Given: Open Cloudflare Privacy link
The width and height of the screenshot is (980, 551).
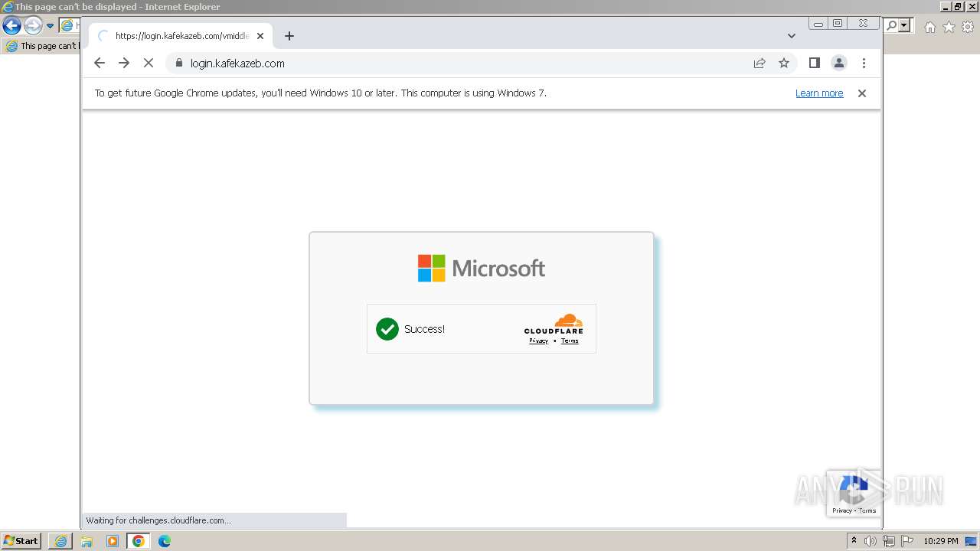Looking at the screenshot, I should 539,341.
